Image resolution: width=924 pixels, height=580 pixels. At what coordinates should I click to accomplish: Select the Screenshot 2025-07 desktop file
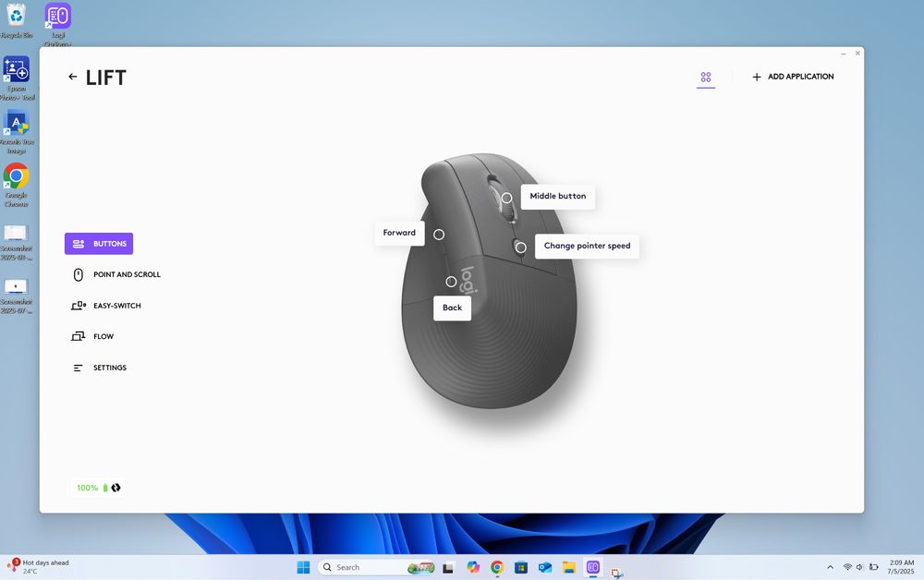click(16, 296)
